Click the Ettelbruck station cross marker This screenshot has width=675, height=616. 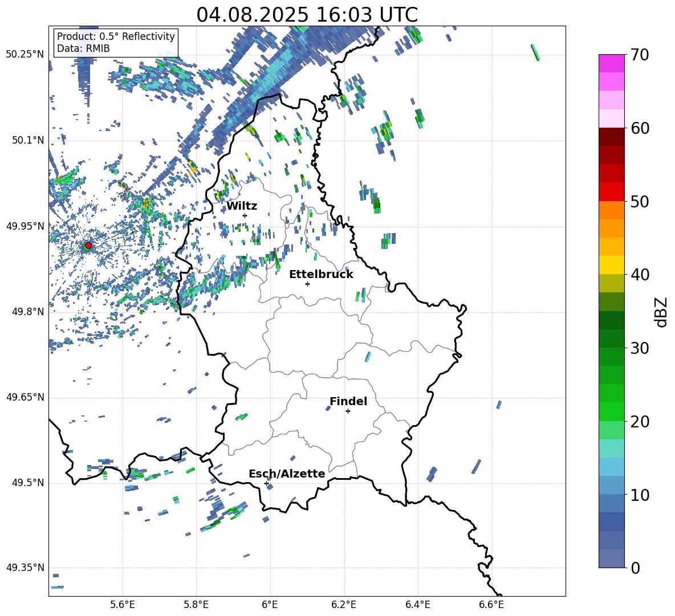(x=307, y=284)
